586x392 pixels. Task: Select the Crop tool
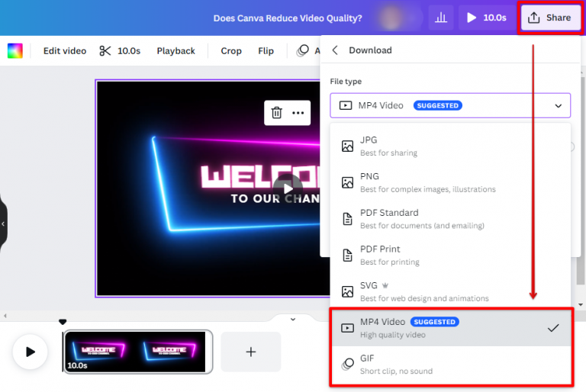(x=231, y=51)
